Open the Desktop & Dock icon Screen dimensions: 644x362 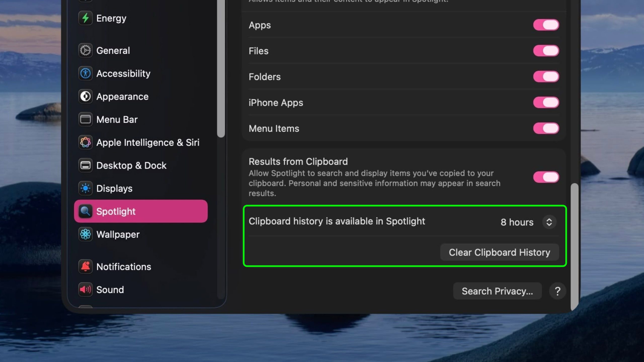point(86,165)
